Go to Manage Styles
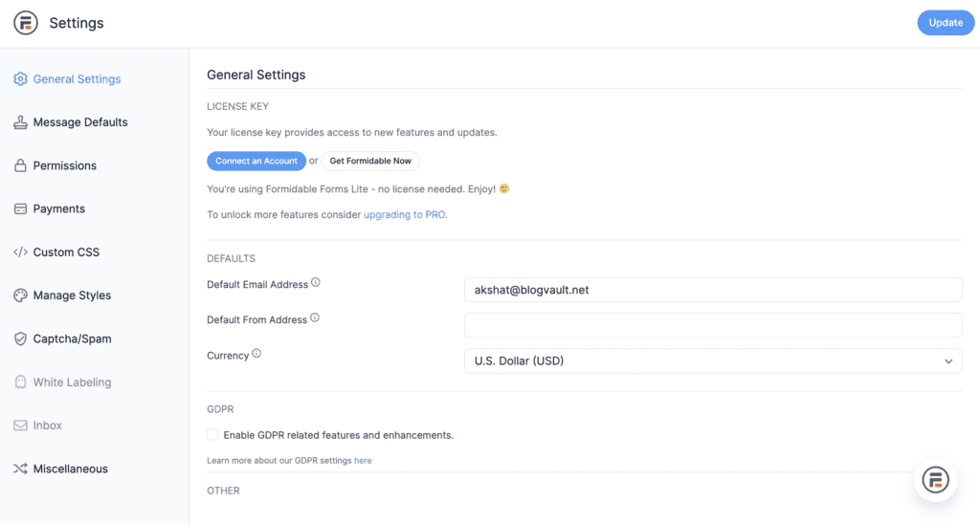 (x=72, y=295)
